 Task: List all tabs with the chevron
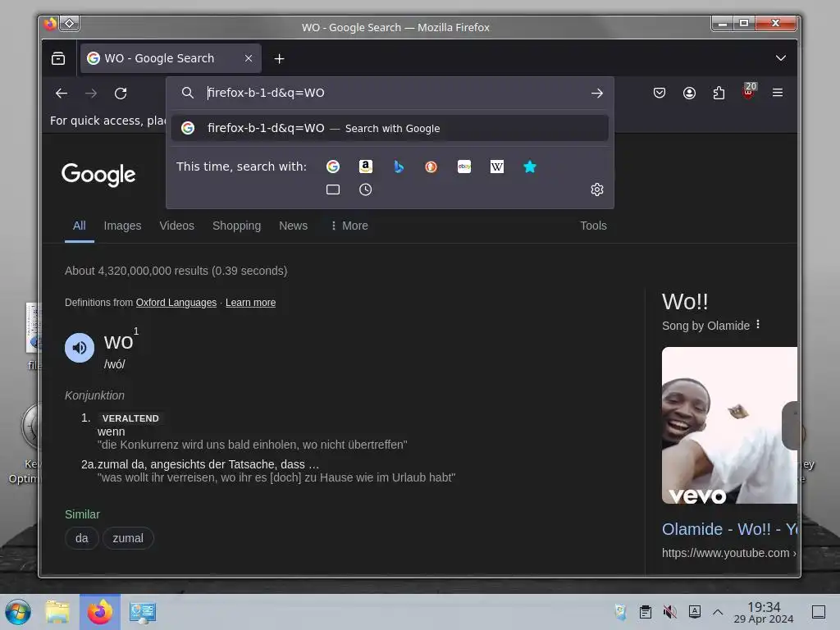[781, 58]
